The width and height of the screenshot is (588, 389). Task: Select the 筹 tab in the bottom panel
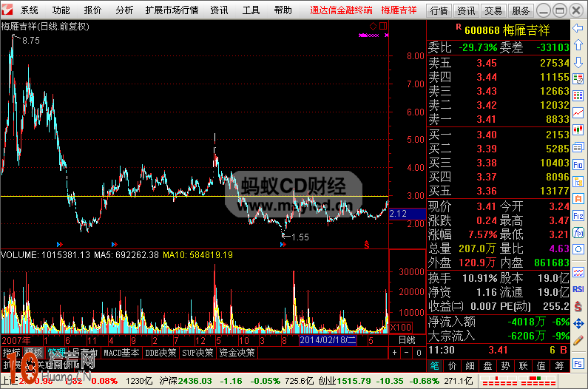click(x=559, y=366)
